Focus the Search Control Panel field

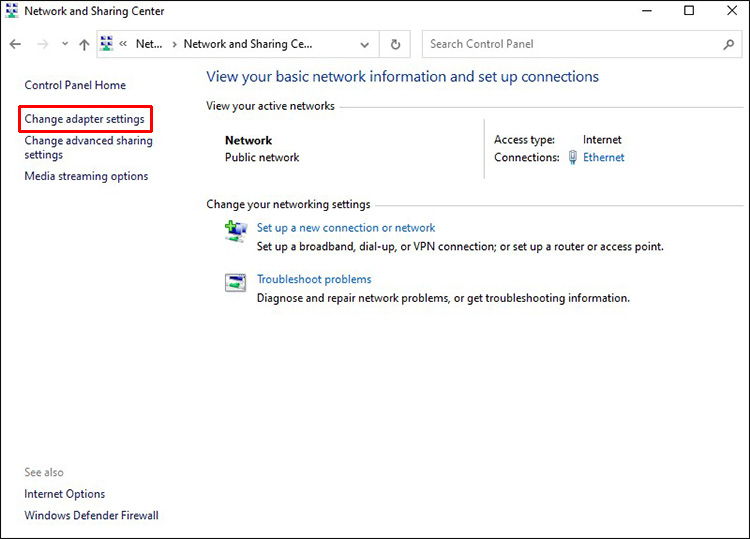(x=570, y=44)
